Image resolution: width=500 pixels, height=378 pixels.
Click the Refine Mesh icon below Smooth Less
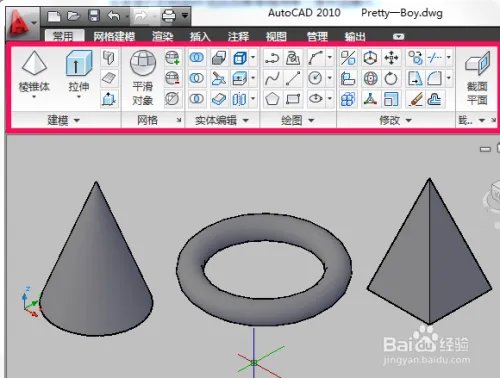(172, 99)
